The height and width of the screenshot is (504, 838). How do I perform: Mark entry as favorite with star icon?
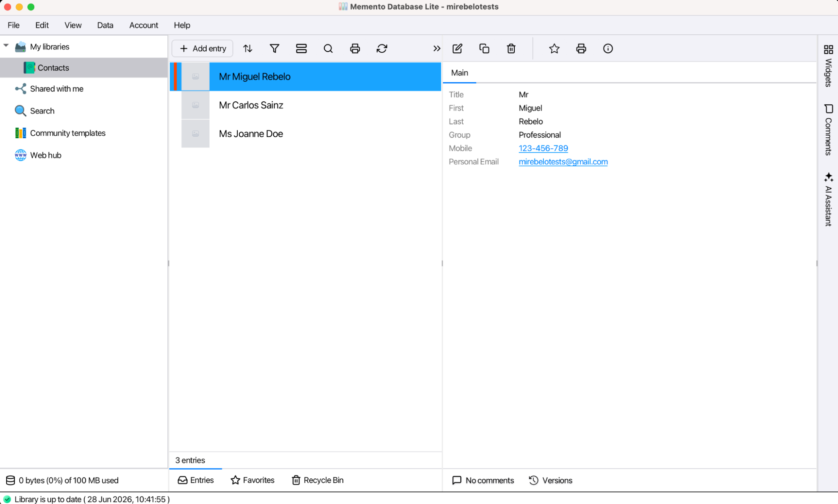pos(554,49)
